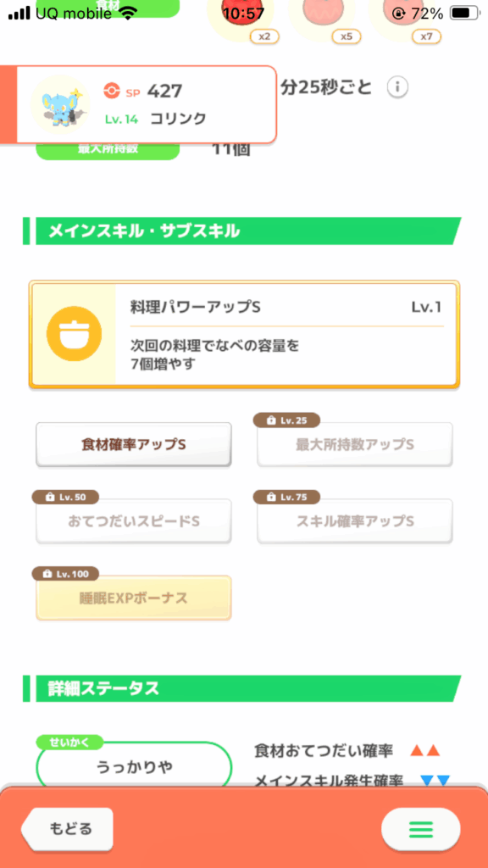Open the 料理パワーアップS main skill card

pyautogui.click(x=244, y=334)
